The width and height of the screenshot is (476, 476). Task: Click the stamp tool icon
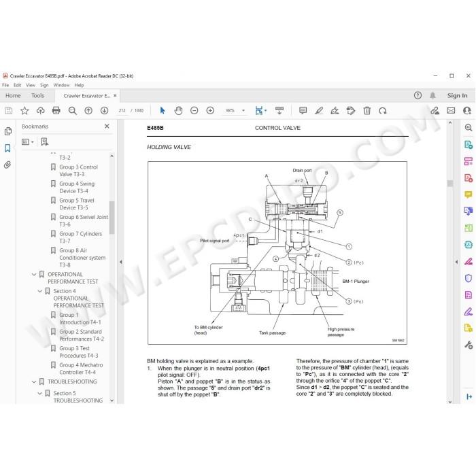tap(351, 111)
